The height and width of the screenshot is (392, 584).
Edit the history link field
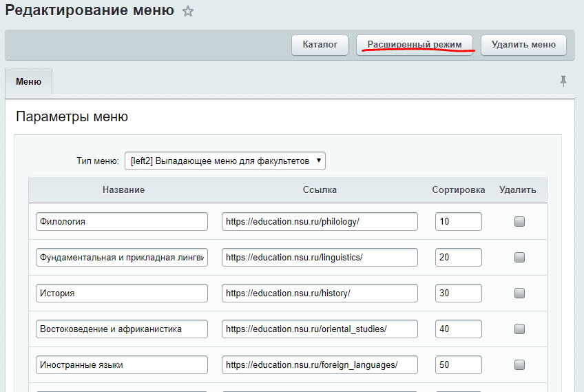click(x=320, y=293)
